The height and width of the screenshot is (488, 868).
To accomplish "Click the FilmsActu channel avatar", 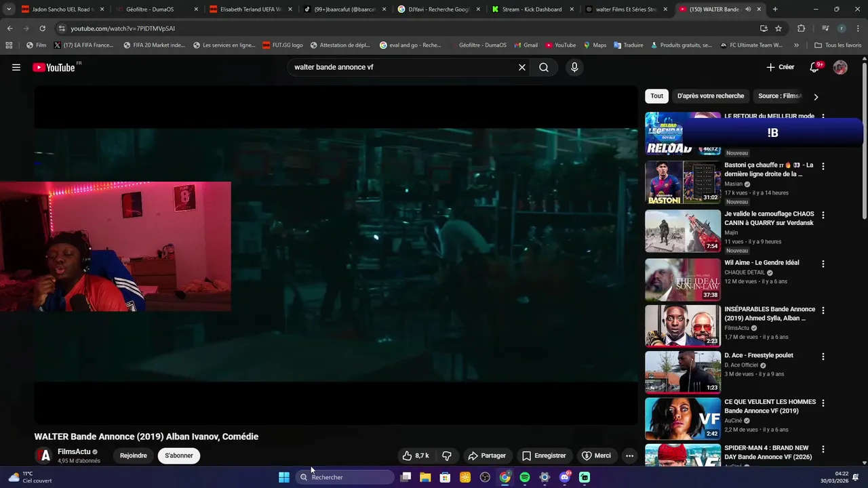I will click(x=43, y=455).
